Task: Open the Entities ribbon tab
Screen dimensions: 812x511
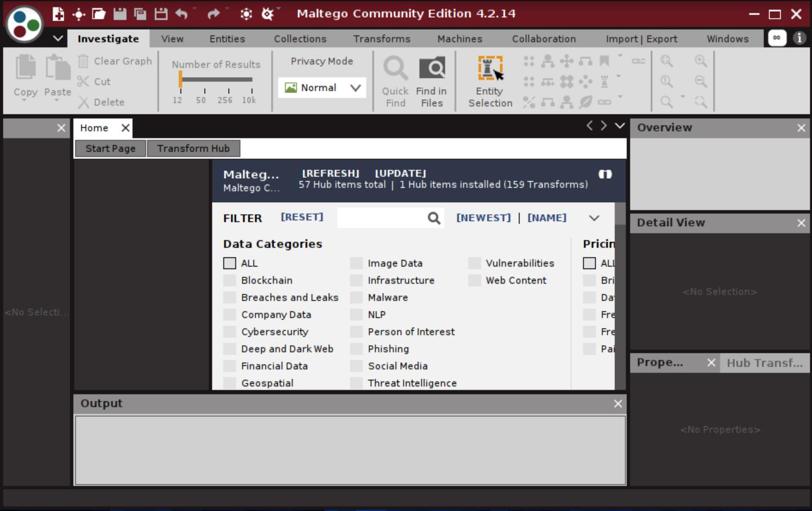Action: click(227, 39)
